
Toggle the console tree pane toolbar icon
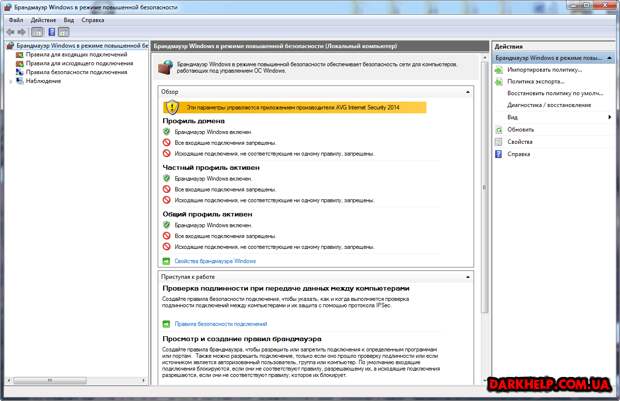tap(37, 32)
